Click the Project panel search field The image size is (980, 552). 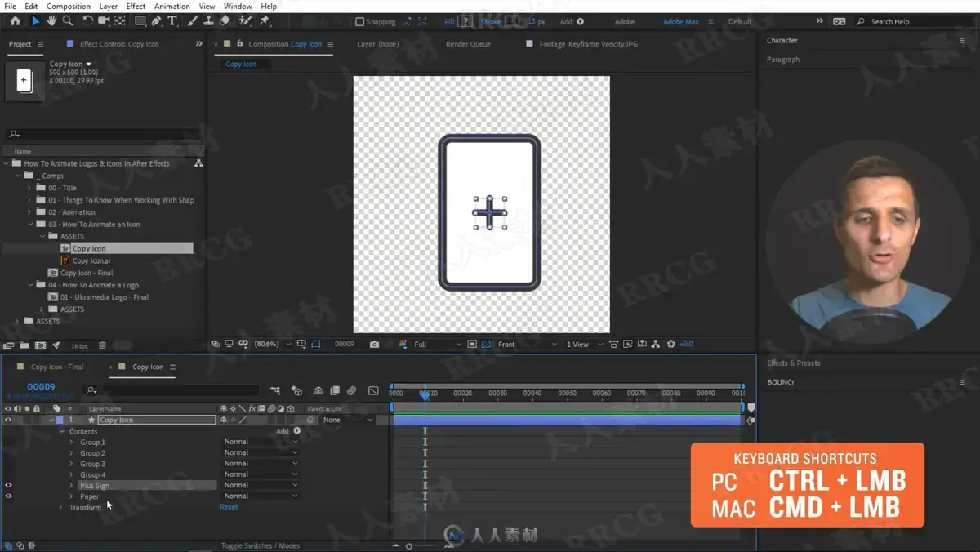(x=104, y=134)
